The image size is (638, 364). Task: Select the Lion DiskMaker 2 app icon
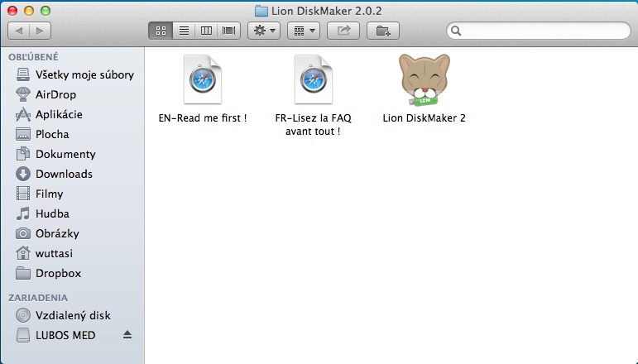point(425,79)
